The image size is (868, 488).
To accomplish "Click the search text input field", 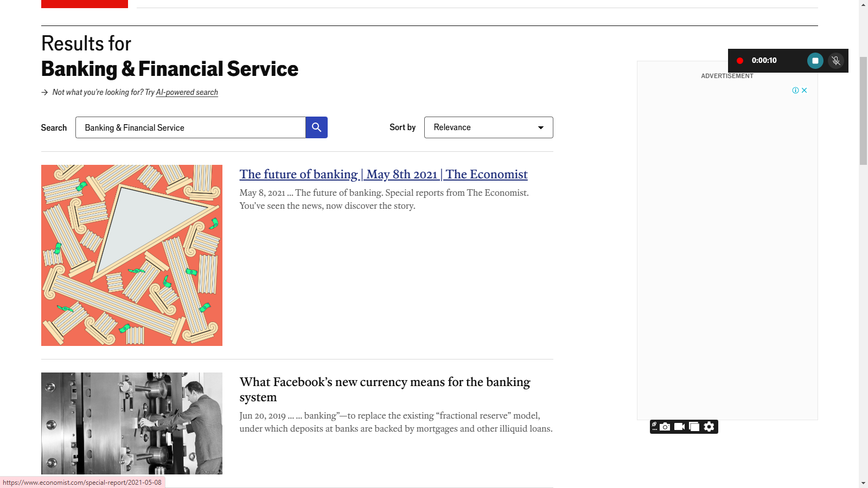I will [x=190, y=127].
